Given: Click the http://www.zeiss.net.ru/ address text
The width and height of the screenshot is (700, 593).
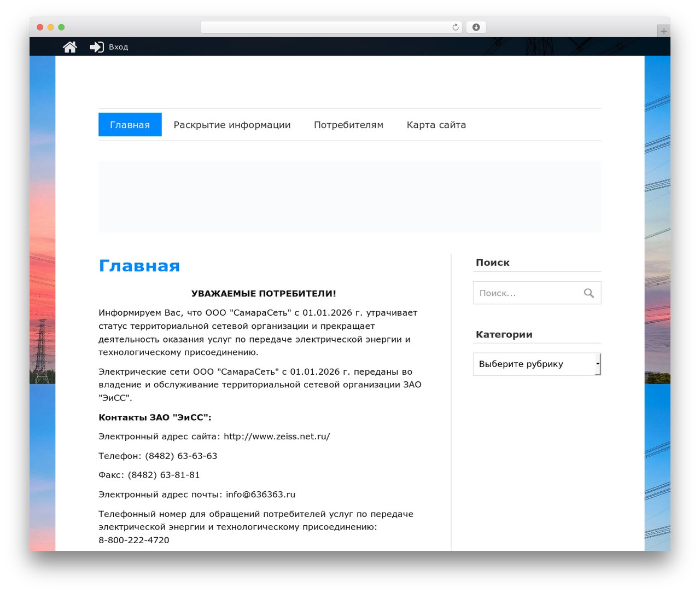Looking at the screenshot, I should coord(277,437).
